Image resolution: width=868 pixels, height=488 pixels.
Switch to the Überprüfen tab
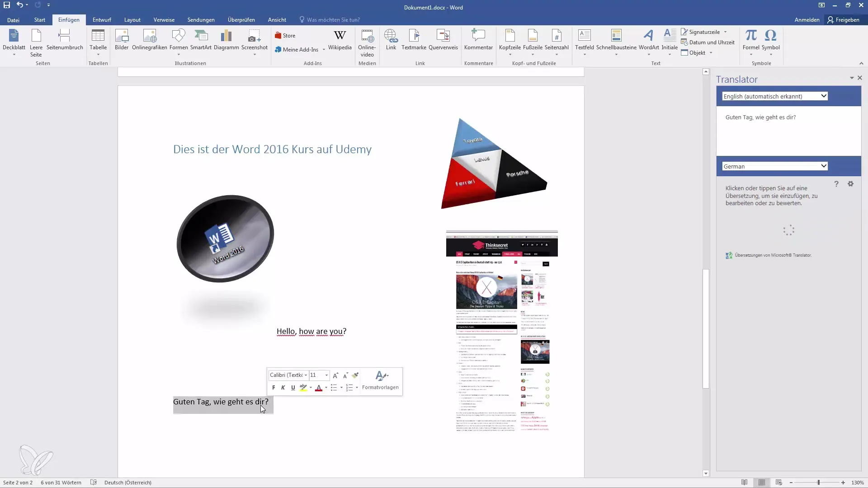[x=241, y=20]
